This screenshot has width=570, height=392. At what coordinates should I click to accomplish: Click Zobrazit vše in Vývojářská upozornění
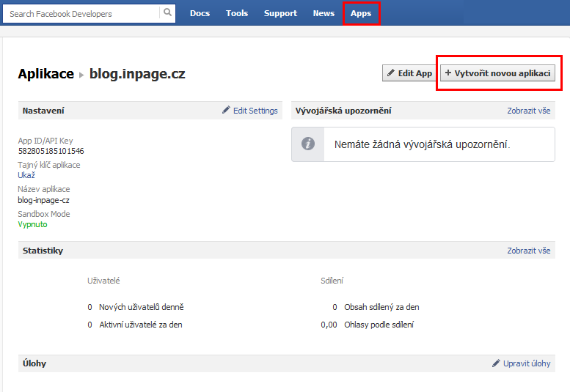click(529, 111)
